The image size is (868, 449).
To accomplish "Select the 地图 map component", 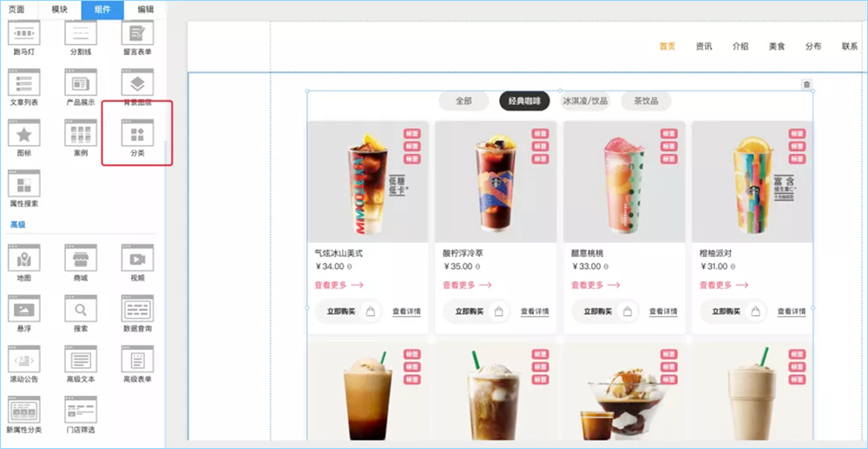I will 23,263.
